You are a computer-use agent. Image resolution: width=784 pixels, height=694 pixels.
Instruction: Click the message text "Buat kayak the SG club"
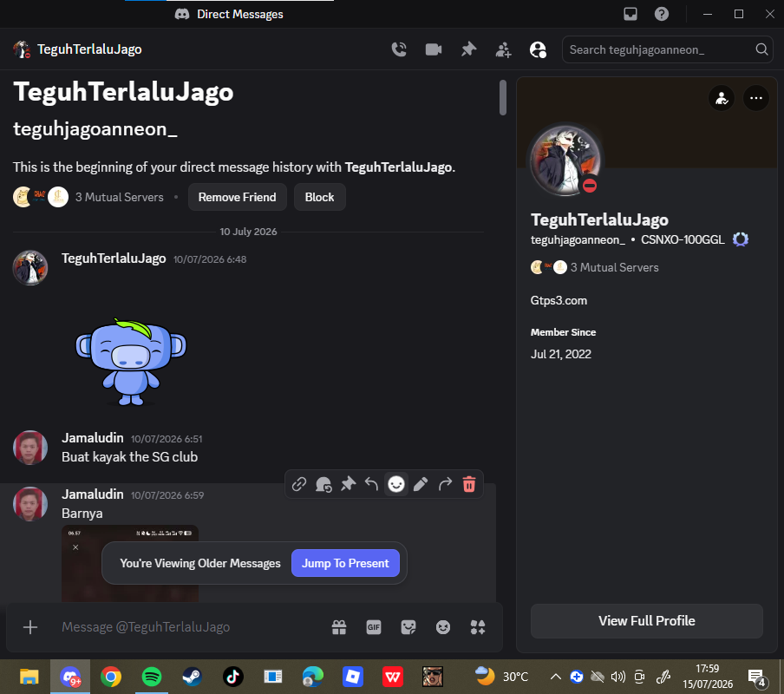coord(129,457)
